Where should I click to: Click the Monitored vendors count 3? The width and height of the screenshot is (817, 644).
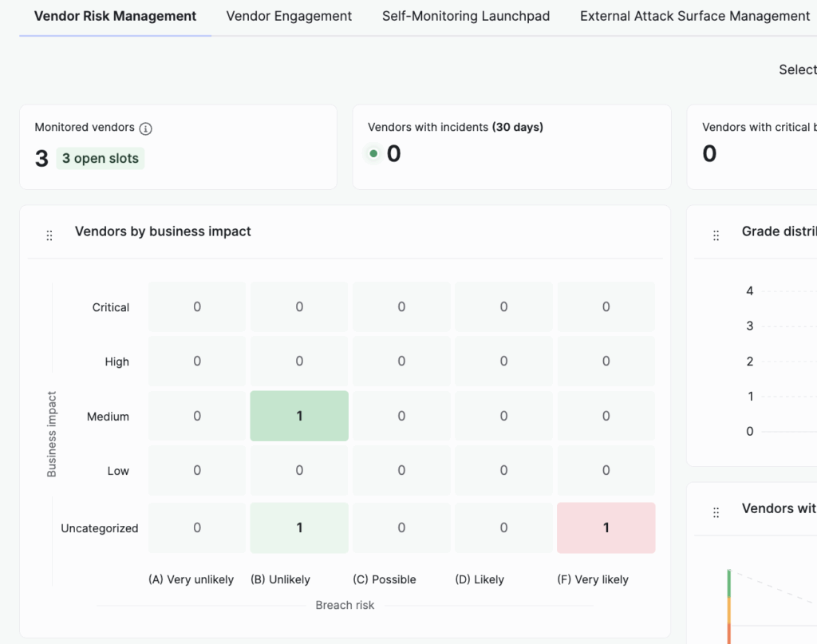coord(41,158)
